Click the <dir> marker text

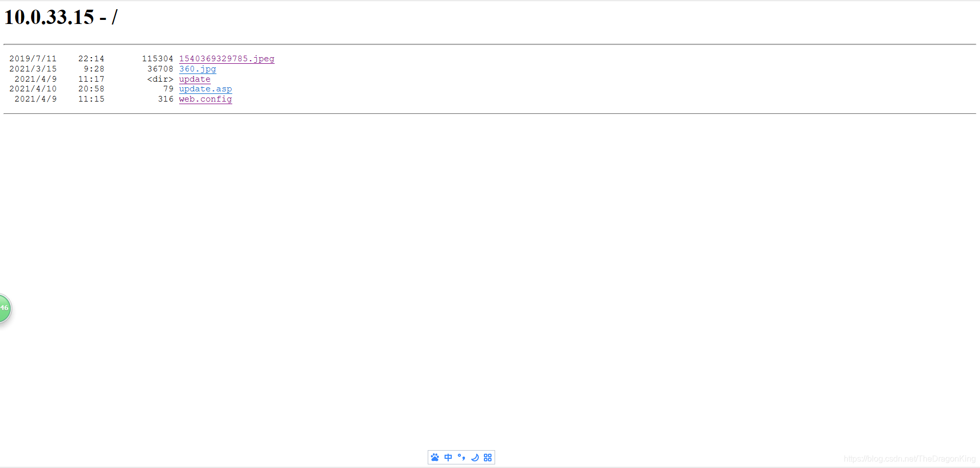160,79
